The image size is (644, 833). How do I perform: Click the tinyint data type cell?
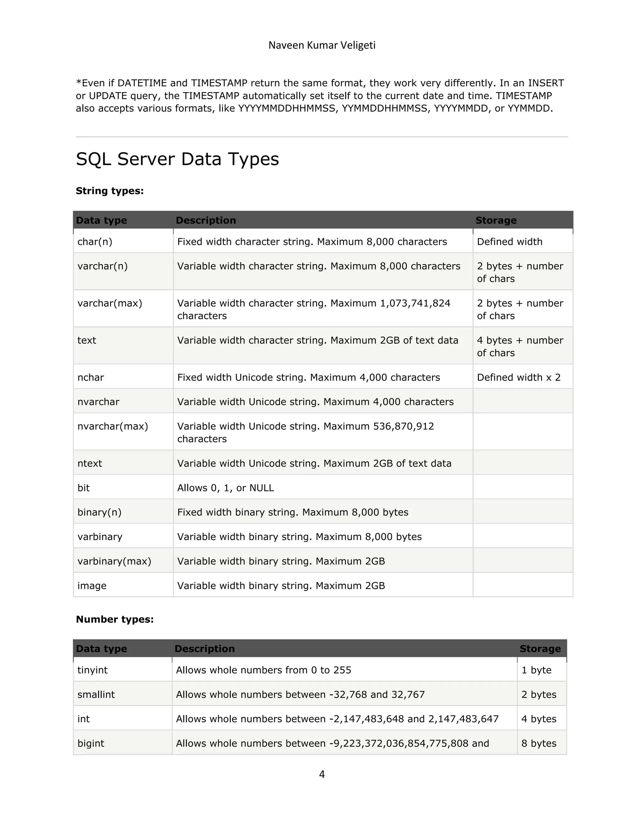pos(122,669)
